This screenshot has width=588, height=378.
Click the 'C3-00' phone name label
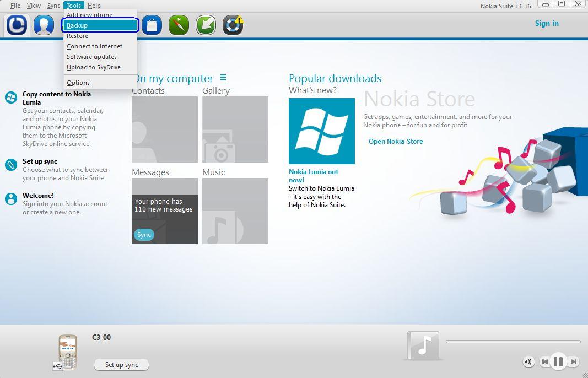point(101,337)
